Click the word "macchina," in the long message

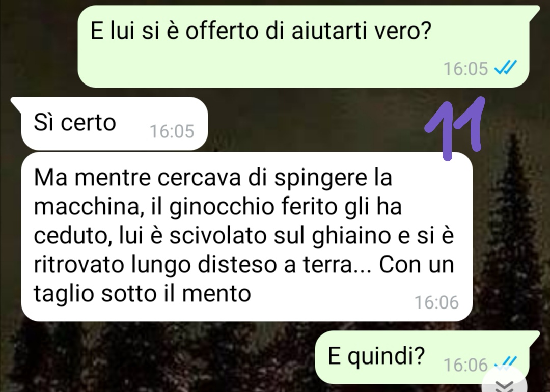click(90, 208)
